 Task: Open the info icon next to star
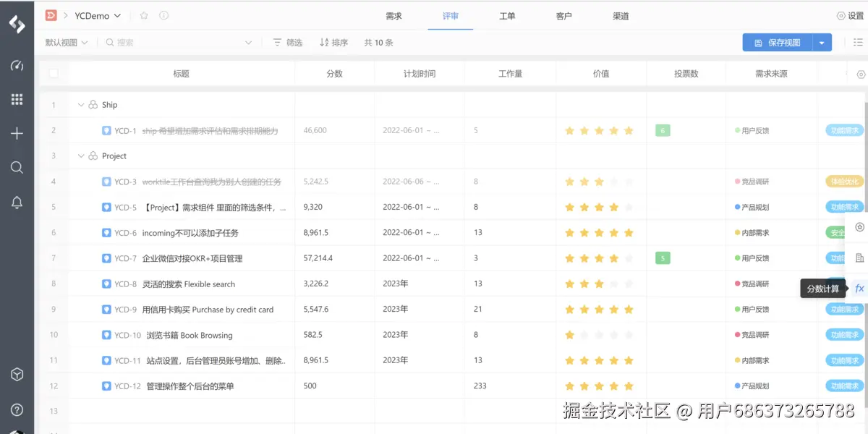[163, 15]
